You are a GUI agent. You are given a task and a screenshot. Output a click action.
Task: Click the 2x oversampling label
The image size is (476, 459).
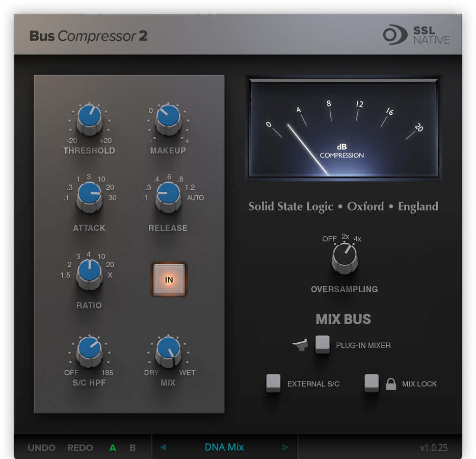[x=345, y=237]
